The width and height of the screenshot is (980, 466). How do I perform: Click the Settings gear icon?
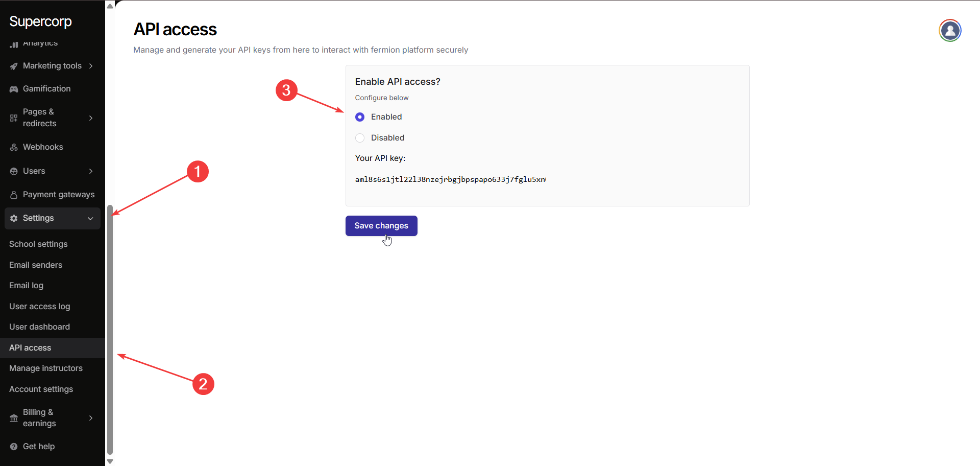coord(14,218)
